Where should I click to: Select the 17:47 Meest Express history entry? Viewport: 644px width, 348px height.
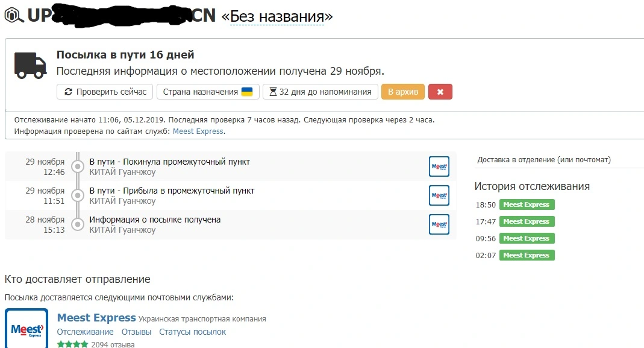coord(527,221)
